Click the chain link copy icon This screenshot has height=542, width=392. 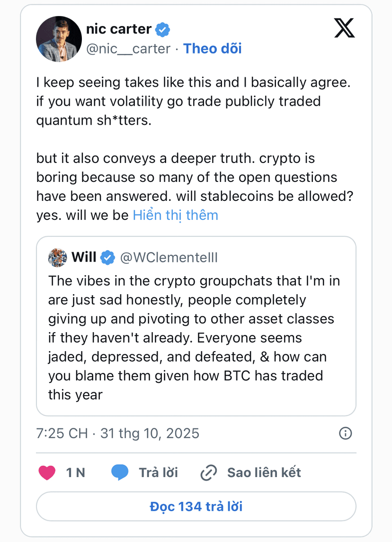[208, 472]
